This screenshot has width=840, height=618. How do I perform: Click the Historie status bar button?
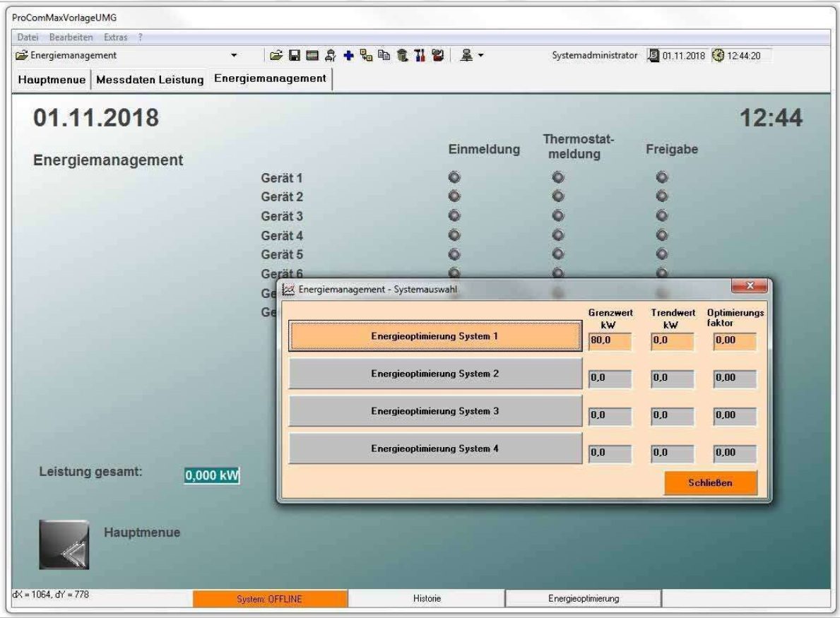[x=427, y=599]
